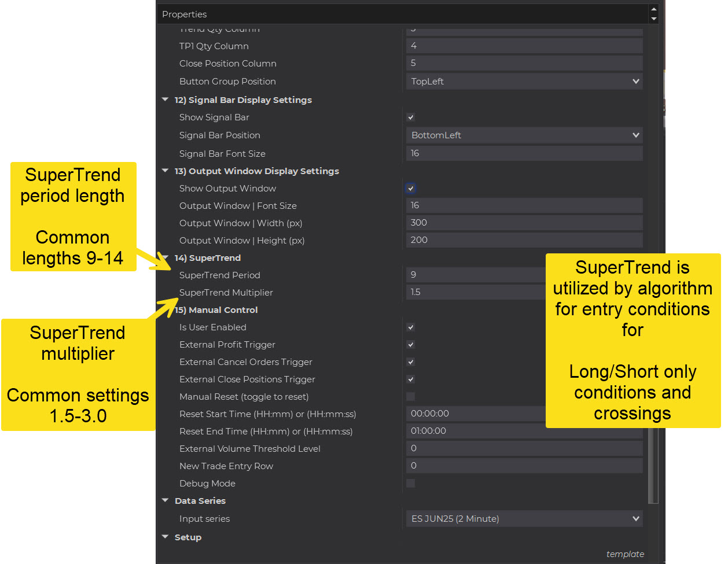Image resolution: width=728 pixels, height=564 pixels.
Task: Uncheck External Profit Trigger checkbox
Action: [x=411, y=345]
